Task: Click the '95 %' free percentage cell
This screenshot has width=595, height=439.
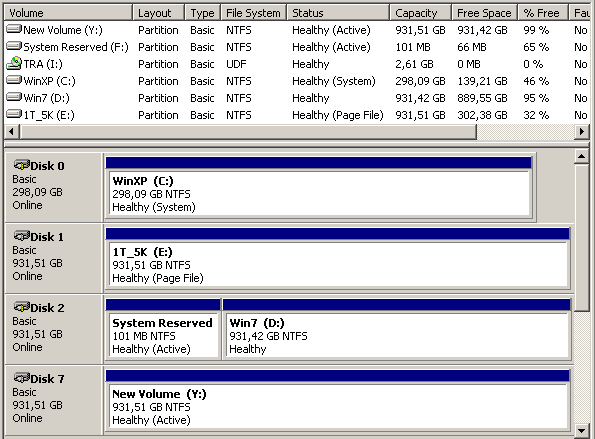Action: [x=536, y=98]
